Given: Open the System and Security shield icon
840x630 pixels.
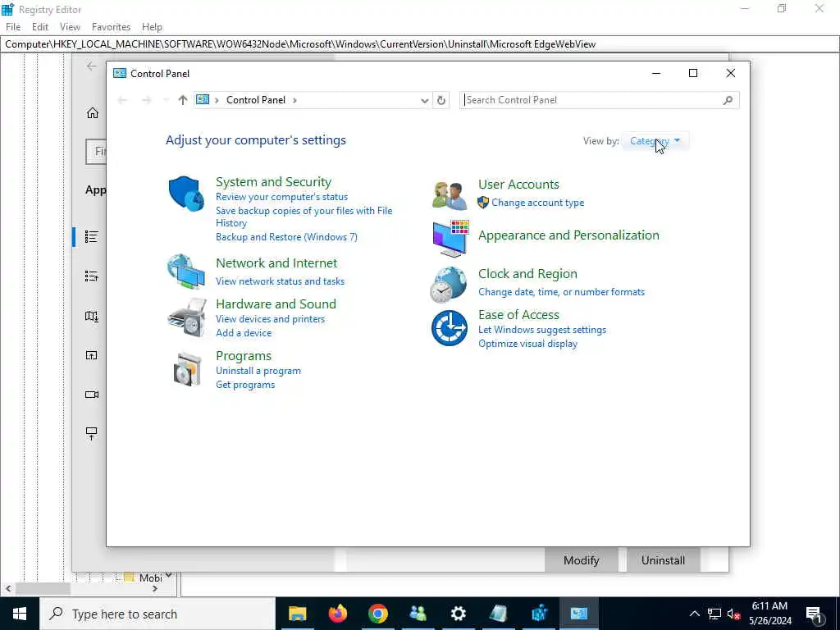Looking at the screenshot, I should [x=186, y=194].
